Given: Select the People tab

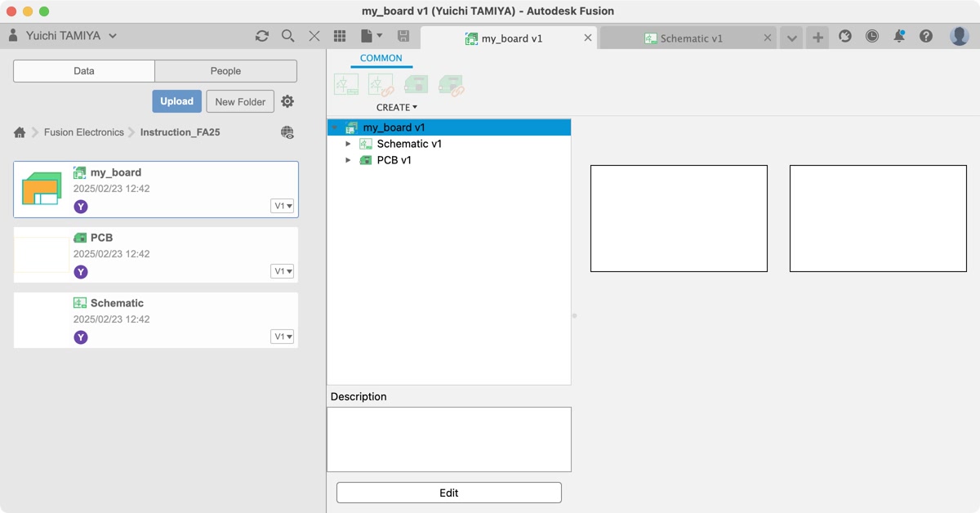Looking at the screenshot, I should [x=225, y=71].
